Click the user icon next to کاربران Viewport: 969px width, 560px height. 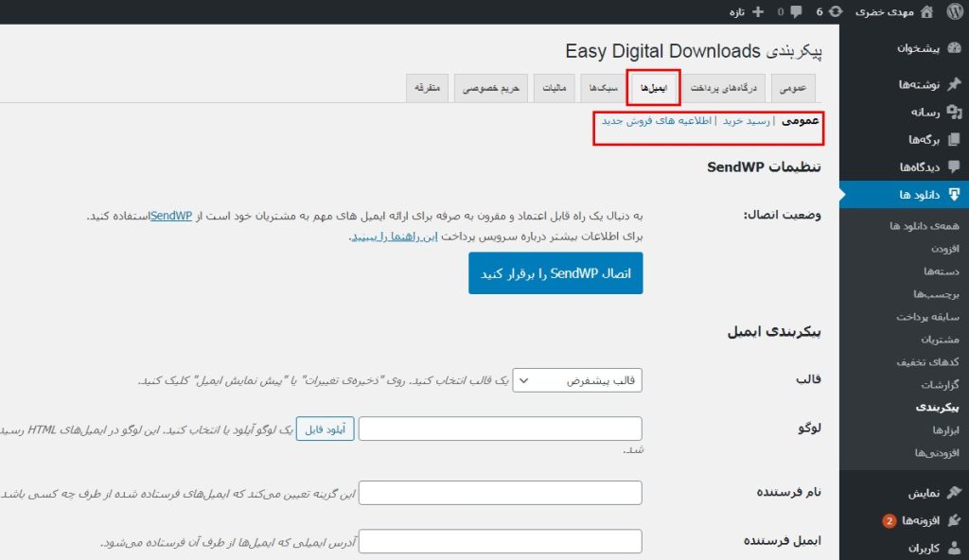[954, 548]
